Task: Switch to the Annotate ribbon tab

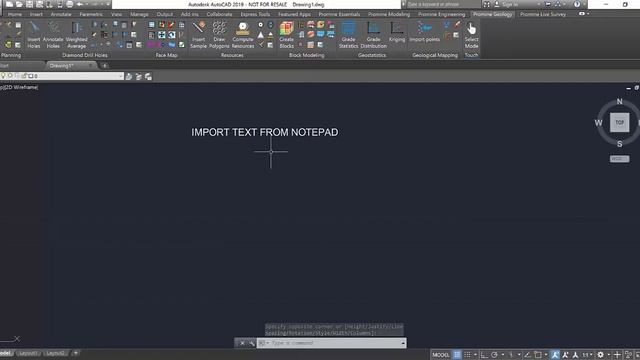Action: pyautogui.click(x=61, y=14)
